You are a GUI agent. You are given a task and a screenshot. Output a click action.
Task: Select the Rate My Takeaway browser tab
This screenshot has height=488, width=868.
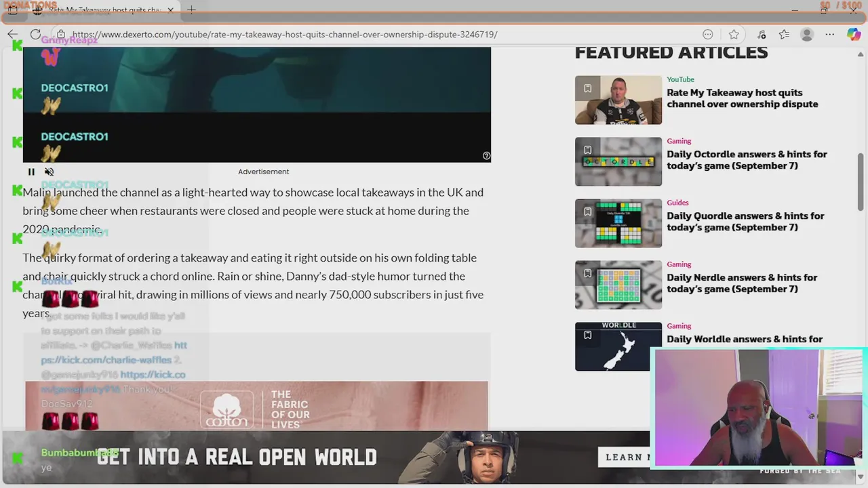click(104, 10)
